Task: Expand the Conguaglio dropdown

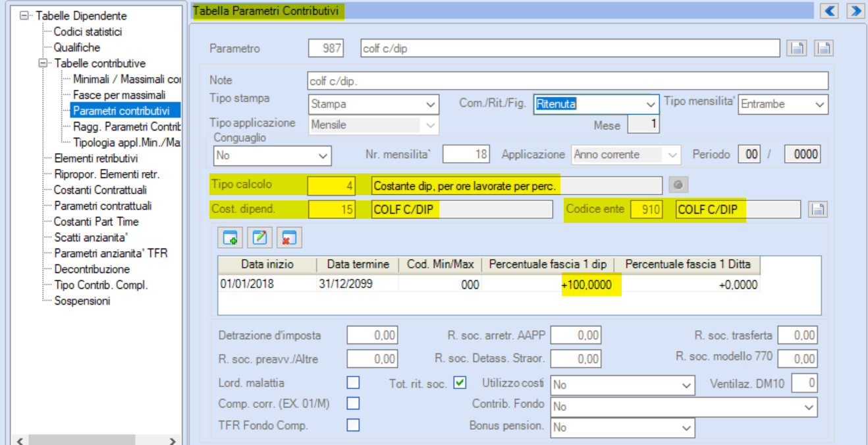Action: point(323,156)
